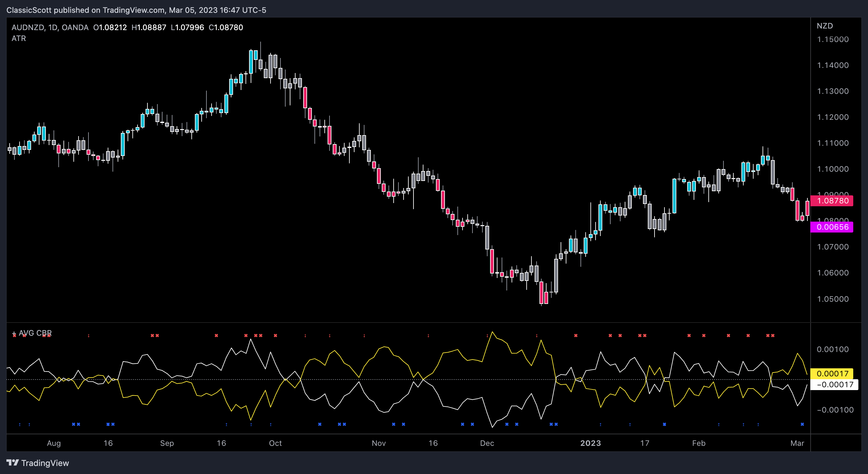Click the Aug label on time axis

pyautogui.click(x=54, y=443)
